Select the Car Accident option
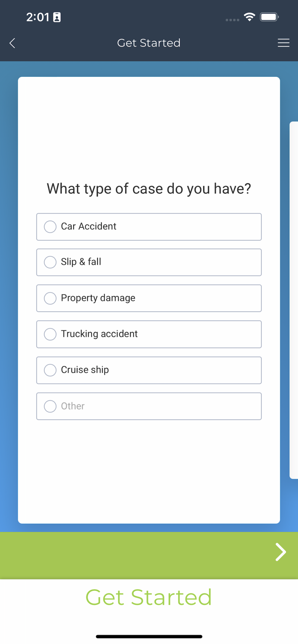This screenshot has width=298, height=644. pos(149,226)
